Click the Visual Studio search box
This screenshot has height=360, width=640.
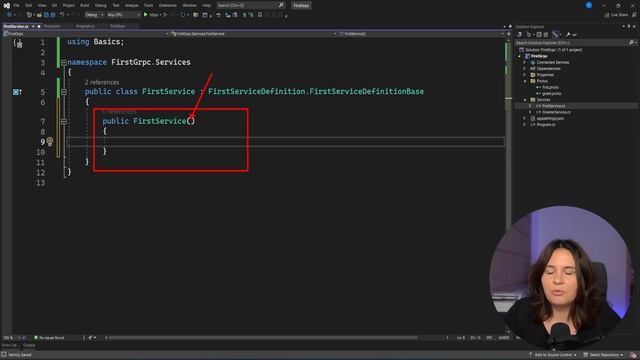click(x=250, y=5)
